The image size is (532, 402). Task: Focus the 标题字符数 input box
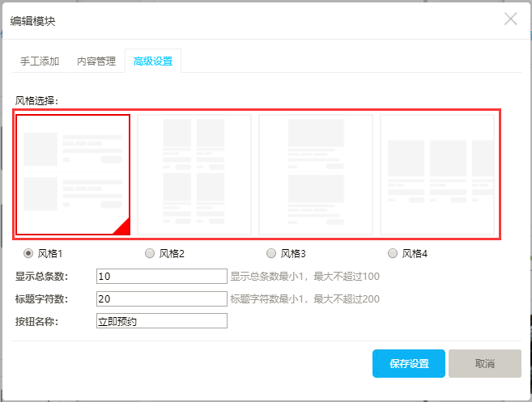(x=161, y=299)
